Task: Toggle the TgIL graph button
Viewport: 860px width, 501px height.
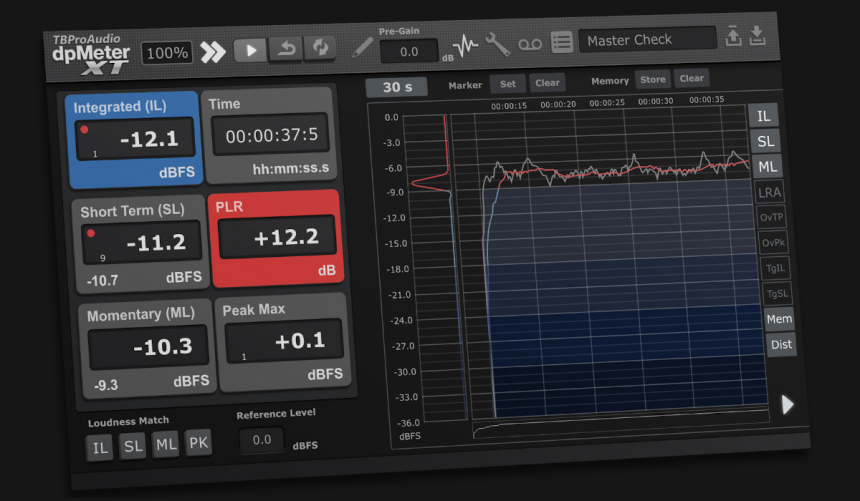Action: pos(776,268)
